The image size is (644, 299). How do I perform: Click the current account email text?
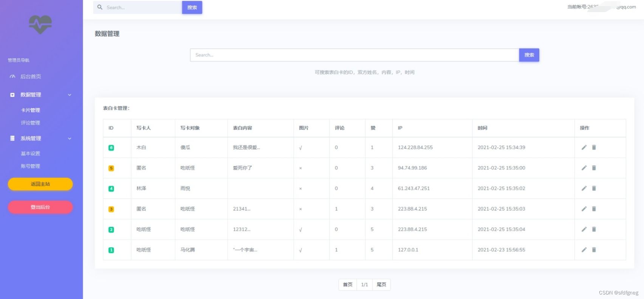[x=601, y=7]
